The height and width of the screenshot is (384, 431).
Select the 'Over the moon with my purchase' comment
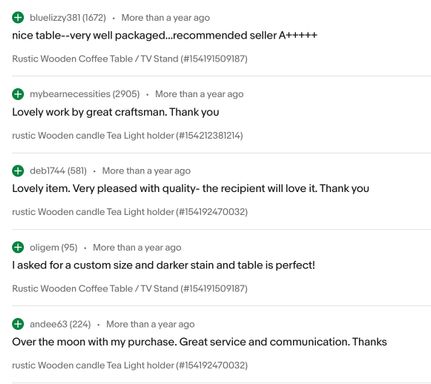click(x=199, y=342)
